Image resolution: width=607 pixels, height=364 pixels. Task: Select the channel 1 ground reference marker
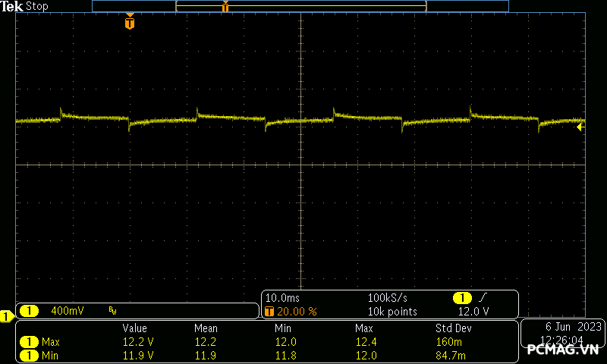pos(6,315)
